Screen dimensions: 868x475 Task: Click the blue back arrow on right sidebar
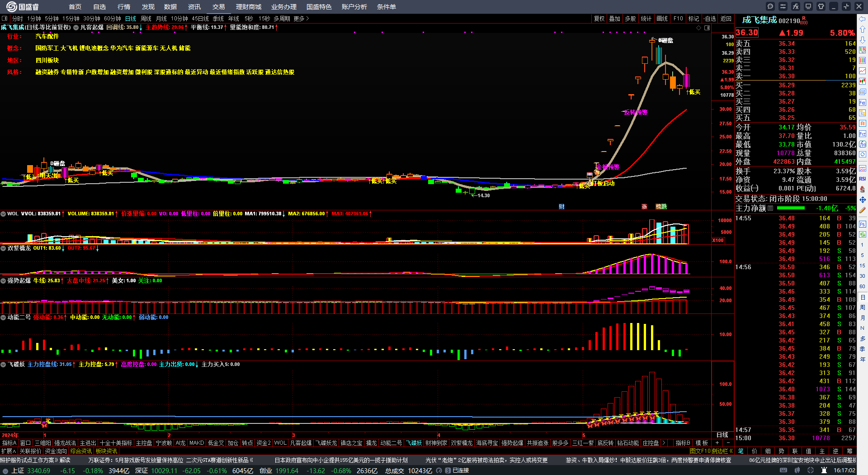point(863,19)
